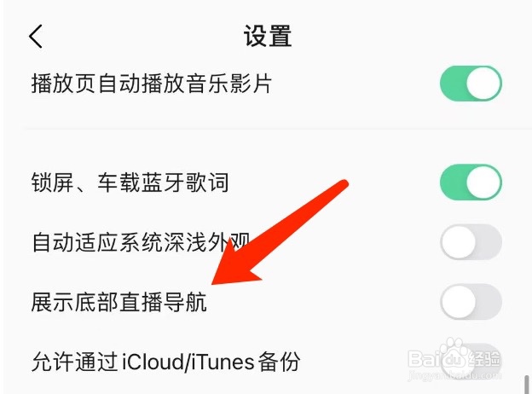This screenshot has height=394, width=532.
Task: Click the section divider below music video row
Action: coord(278,129)
